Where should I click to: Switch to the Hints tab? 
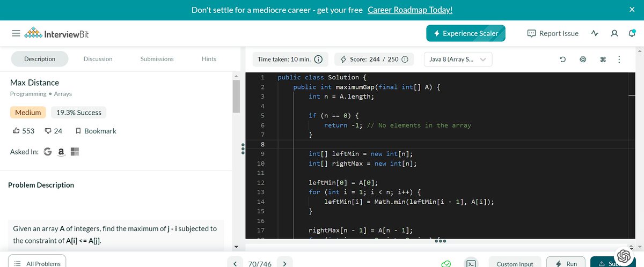(x=209, y=59)
